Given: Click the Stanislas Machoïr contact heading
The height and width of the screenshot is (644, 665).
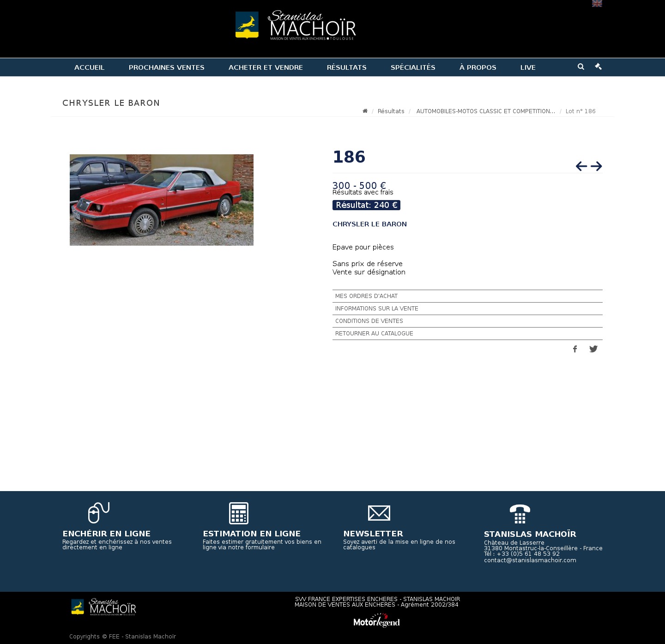Looking at the screenshot, I should [x=530, y=534].
